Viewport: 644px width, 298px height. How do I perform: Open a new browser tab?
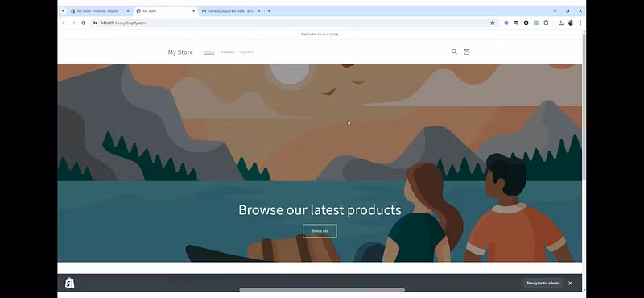coord(269,11)
